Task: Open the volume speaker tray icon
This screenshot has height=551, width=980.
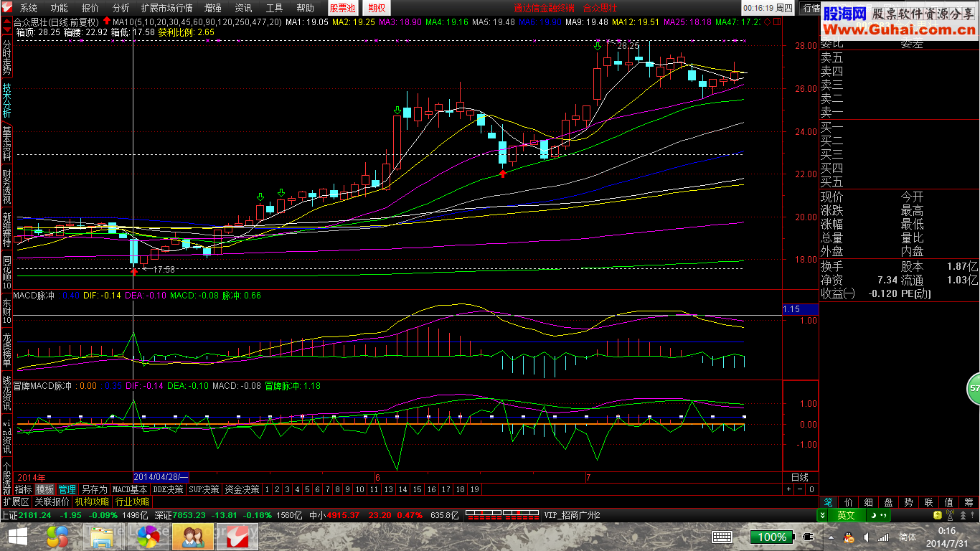Action: point(865,537)
